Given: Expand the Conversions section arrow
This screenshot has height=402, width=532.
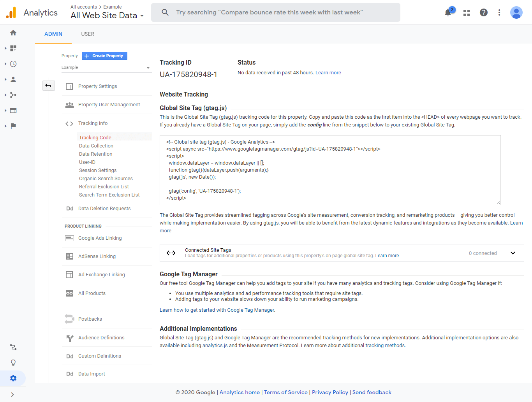Looking at the screenshot, I should [5, 126].
